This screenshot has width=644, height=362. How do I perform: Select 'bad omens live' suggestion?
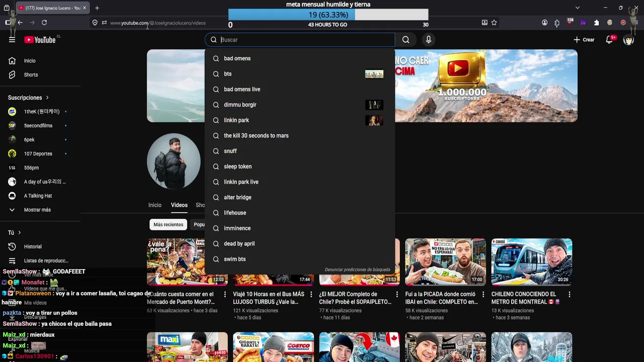(x=300, y=89)
